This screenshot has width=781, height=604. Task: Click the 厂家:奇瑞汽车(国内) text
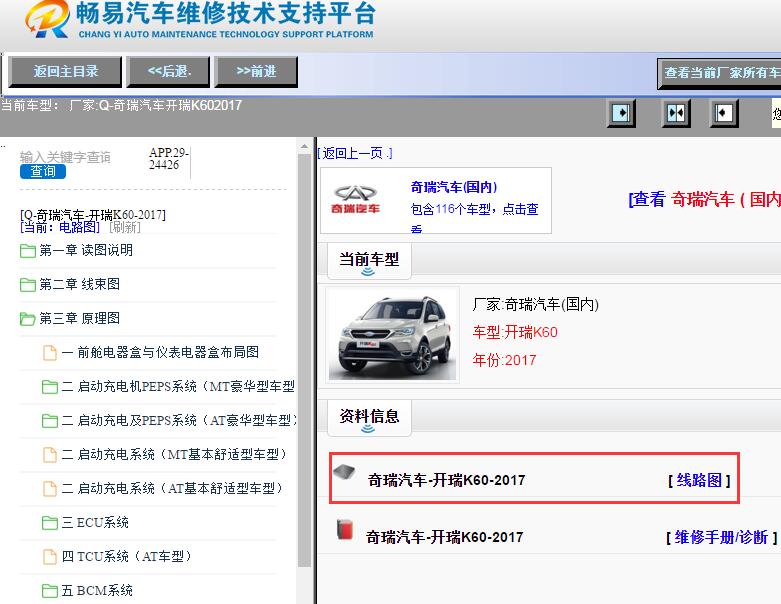pos(535,304)
